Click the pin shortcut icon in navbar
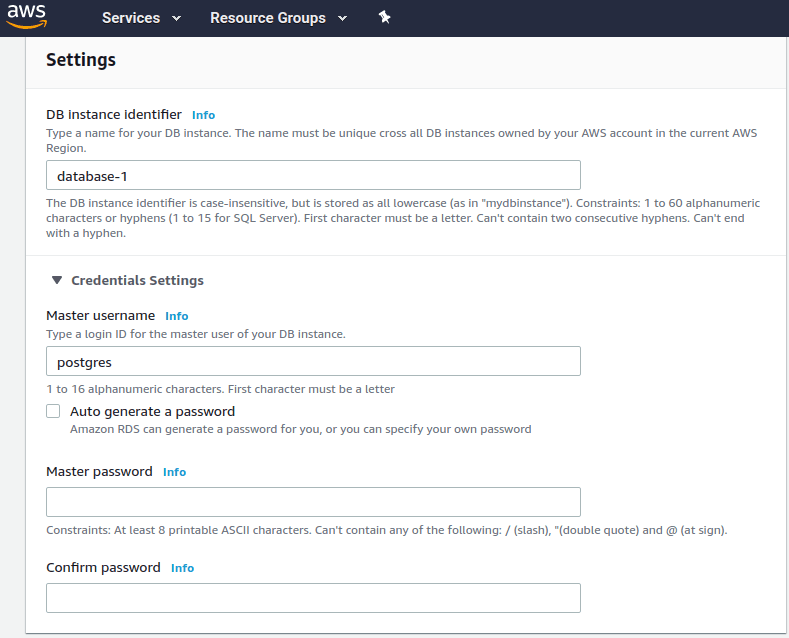789x638 pixels. click(384, 18)
